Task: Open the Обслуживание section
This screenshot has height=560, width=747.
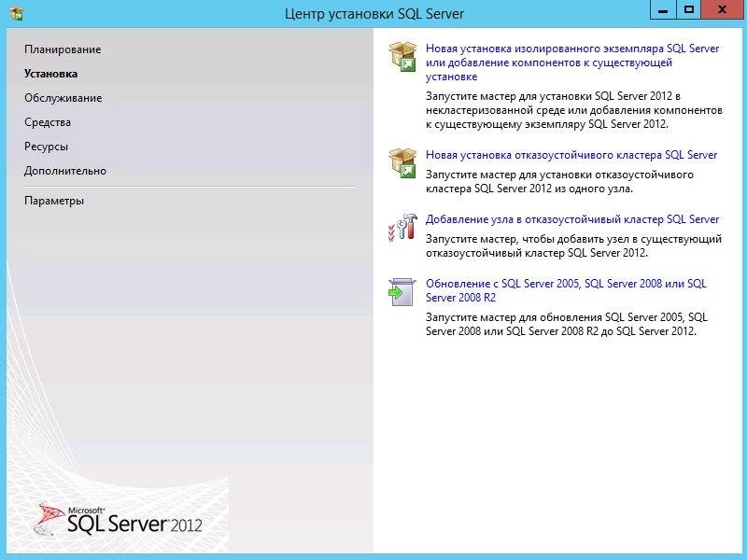Action: [63, 98]
